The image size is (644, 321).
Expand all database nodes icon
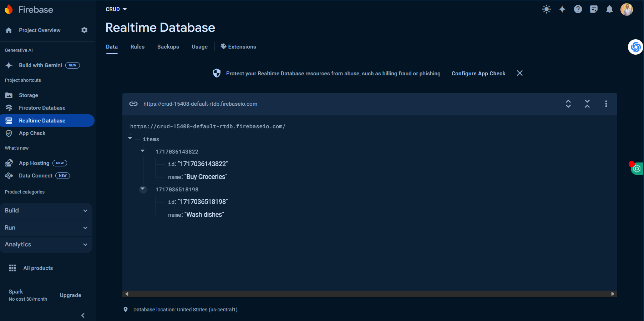click(x=568, y=104)
